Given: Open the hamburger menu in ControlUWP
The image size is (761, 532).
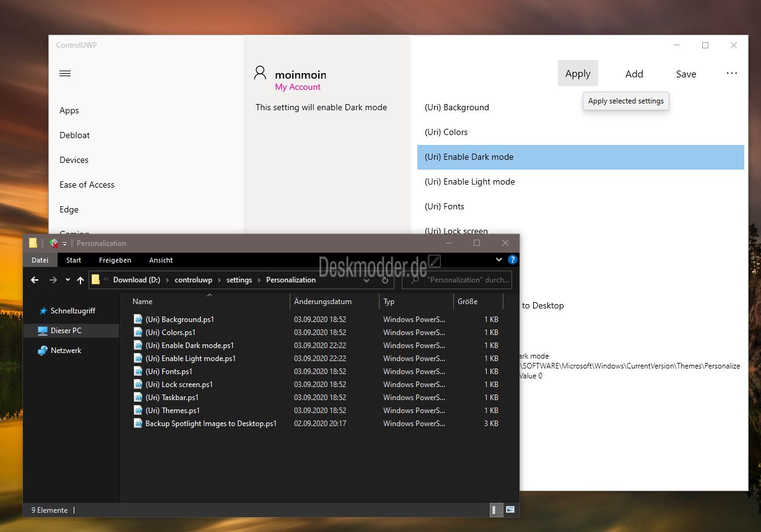Looking at the screenshot, I should coord(65,74).
